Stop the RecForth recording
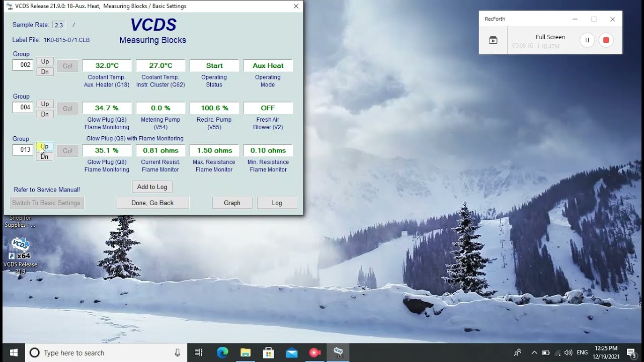The height and width of the screenshot is (362, 644). (x=606, y=40)
